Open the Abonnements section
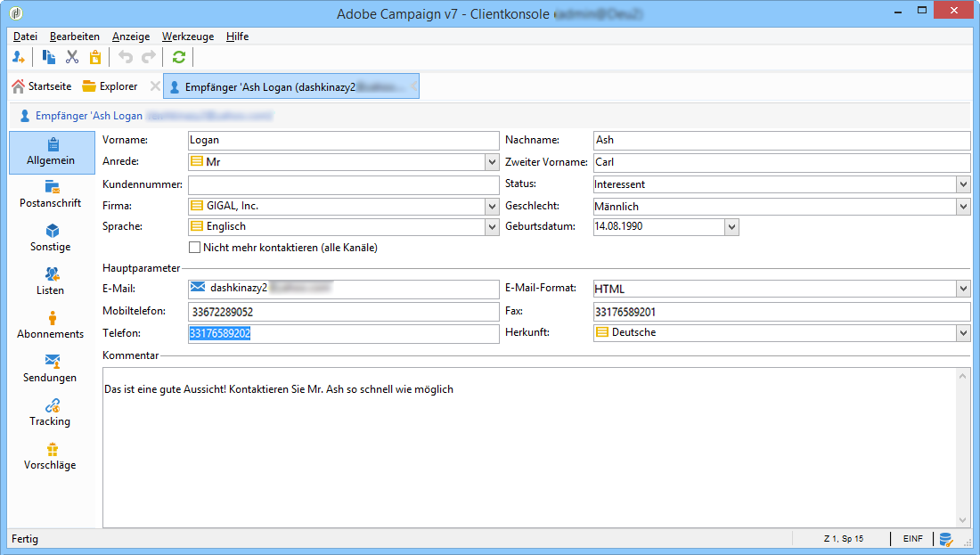The image size is (980, 555). (x=52, y=326)
